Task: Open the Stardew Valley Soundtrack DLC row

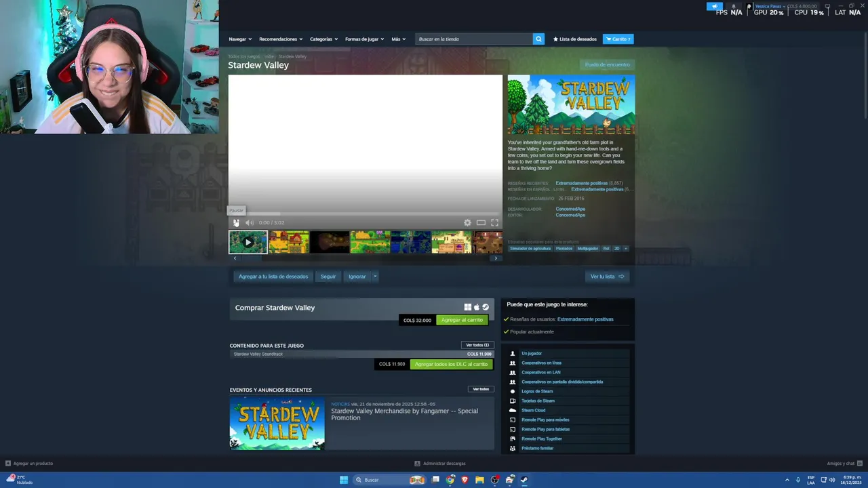Action: pos(361,354)
